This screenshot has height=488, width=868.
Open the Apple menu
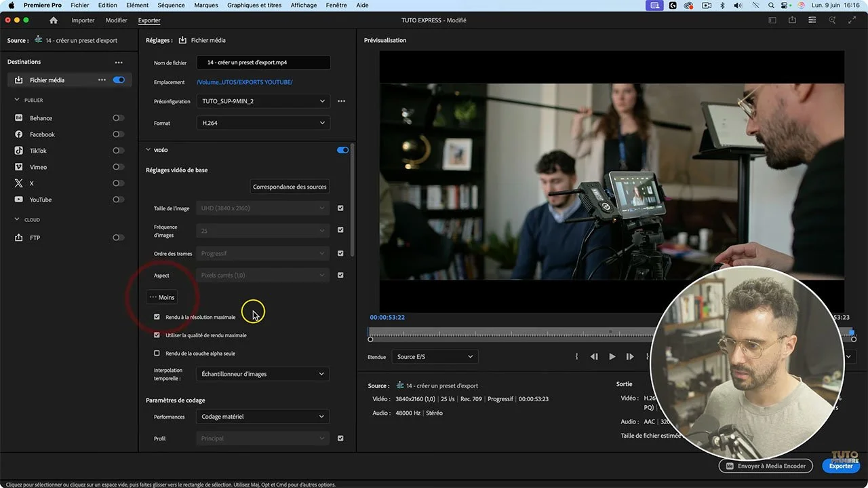click(x=11, y=5)
